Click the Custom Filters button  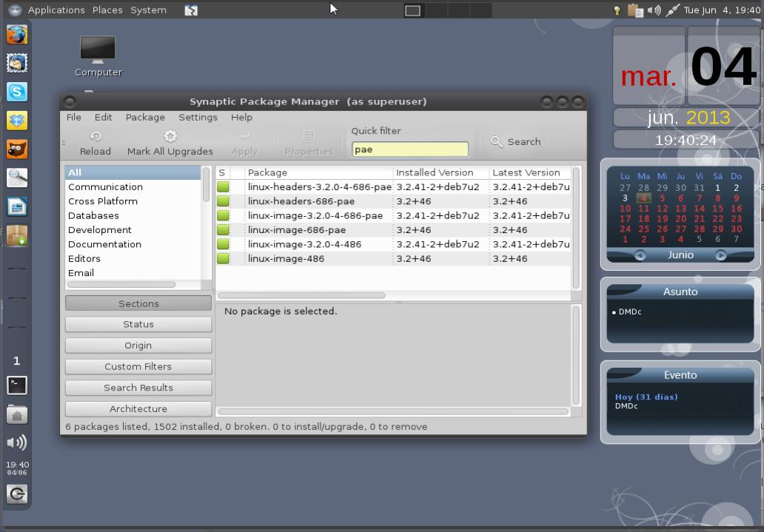click(x=138, y=366)
